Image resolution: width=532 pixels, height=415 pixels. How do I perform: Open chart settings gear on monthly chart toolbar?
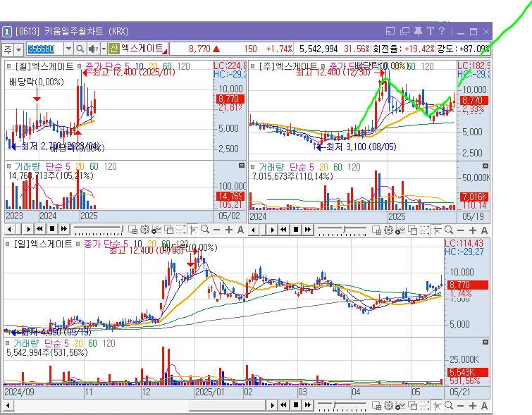click(x=144, y=230)
